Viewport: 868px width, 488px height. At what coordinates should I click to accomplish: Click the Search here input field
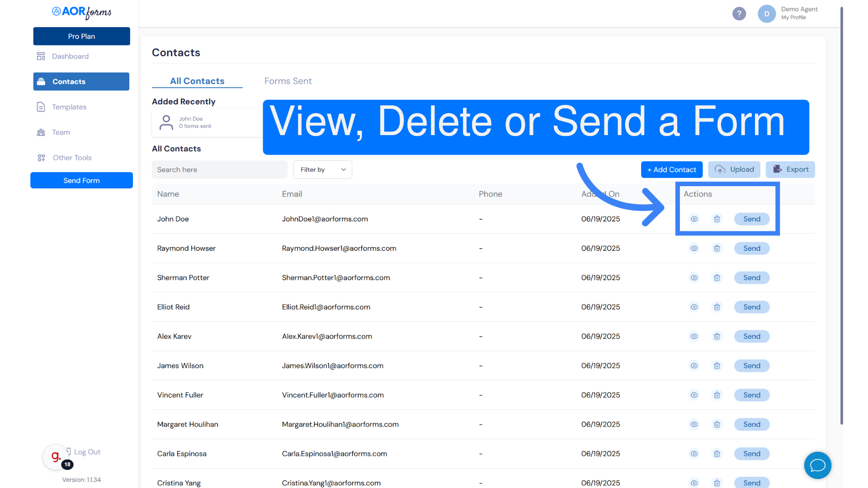tap(220, 169)
